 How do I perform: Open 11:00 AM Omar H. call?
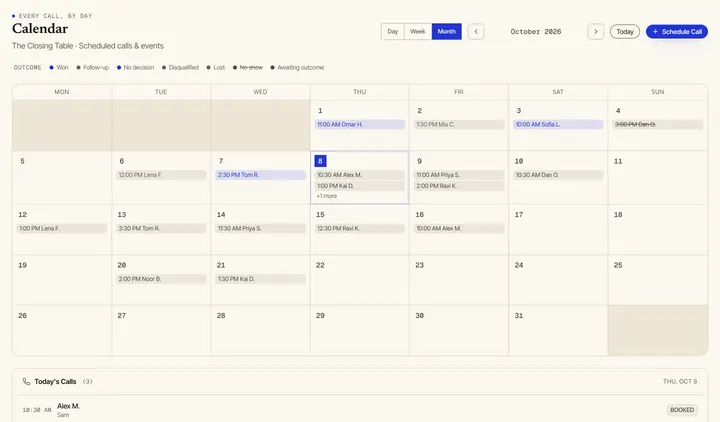360,124
